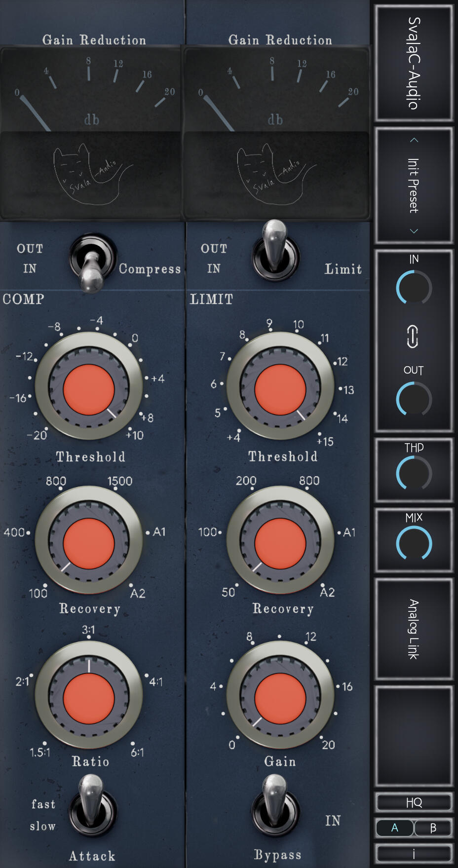Screen dimensions: 458x868
Task: Click the LIMIT Recovery knob
Action: [x=280, y=540]
